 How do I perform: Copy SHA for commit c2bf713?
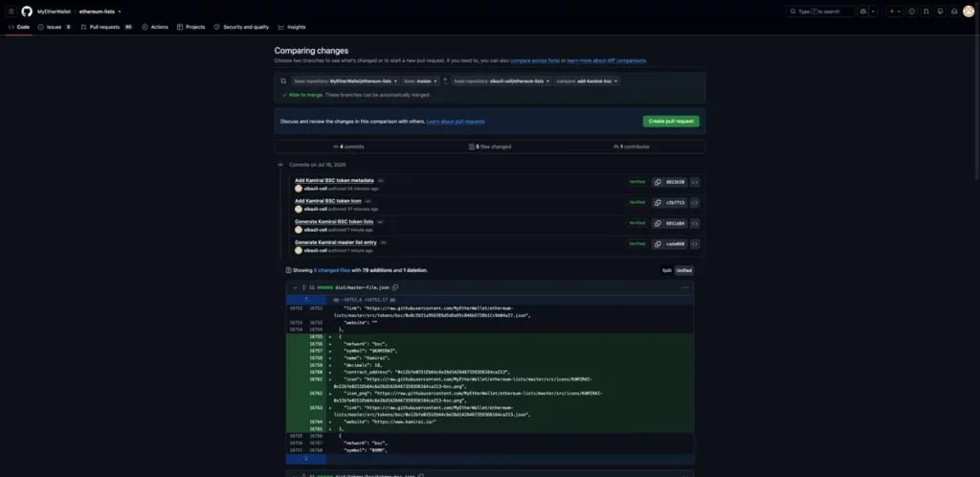click(657, 202)
